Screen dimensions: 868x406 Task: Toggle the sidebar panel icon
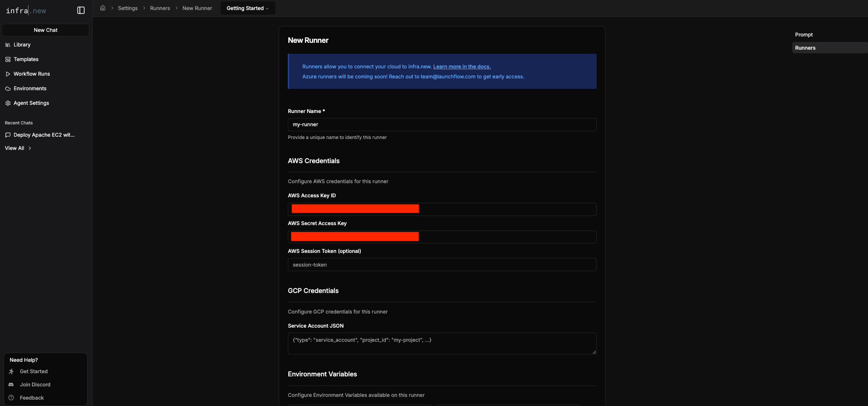point(81,10)
